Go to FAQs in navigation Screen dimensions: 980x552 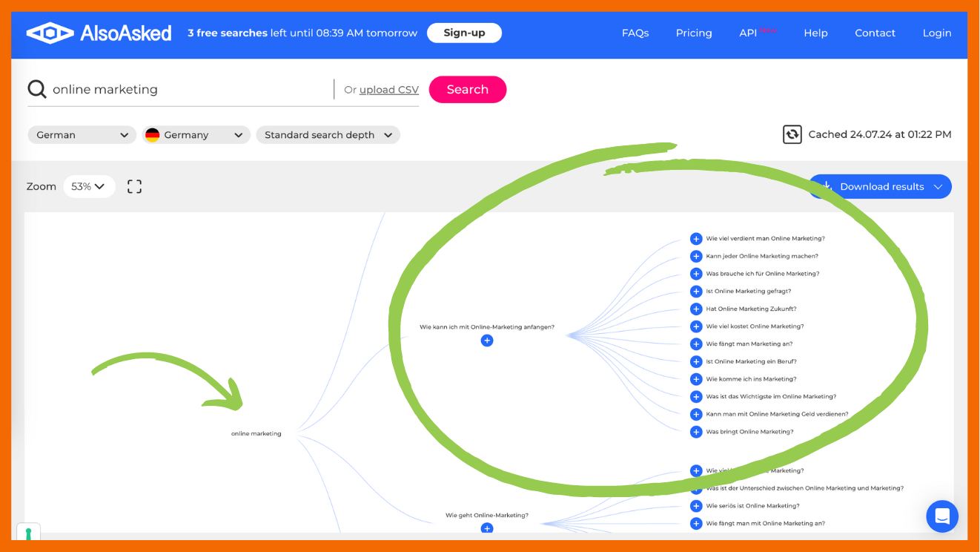click(635, 33)
